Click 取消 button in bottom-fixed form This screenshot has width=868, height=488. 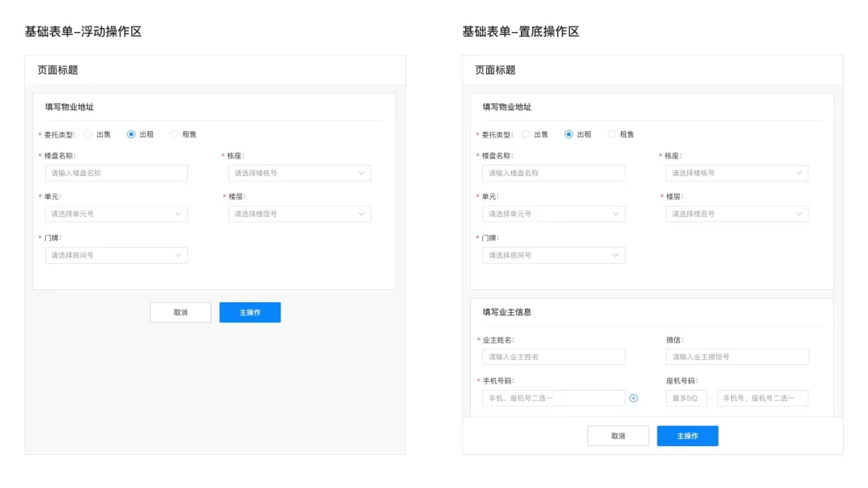618,436
